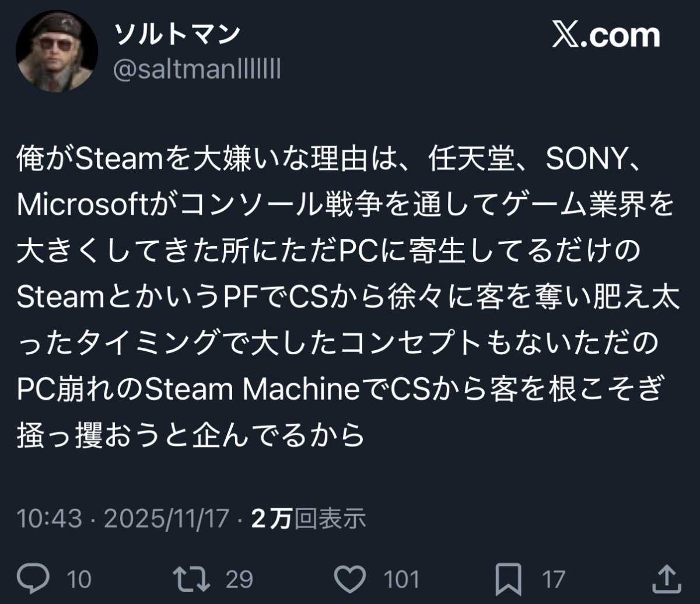Open the X.com logo link
700x604 pixels.
605,36
